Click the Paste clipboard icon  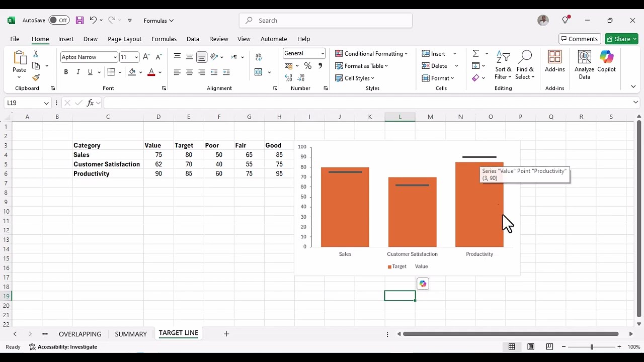click(20, 58)
